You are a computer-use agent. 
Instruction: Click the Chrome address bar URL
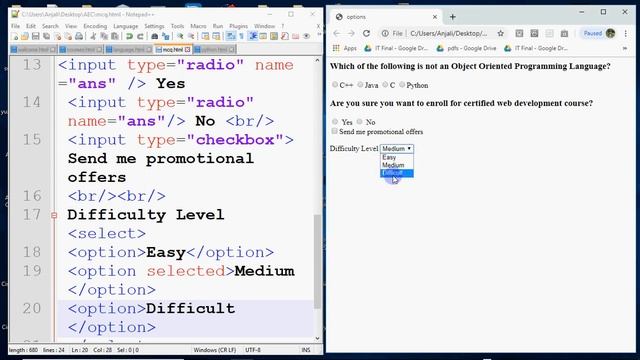pyautogui.click(x=448, y=33)
